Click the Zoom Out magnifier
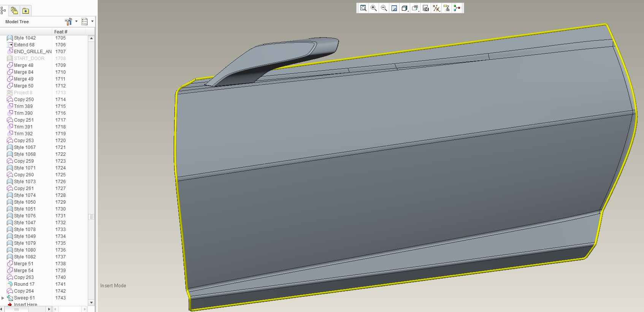The width and height of the screenshot is (644, 312). pyautogui.click(x=384, y=8)
